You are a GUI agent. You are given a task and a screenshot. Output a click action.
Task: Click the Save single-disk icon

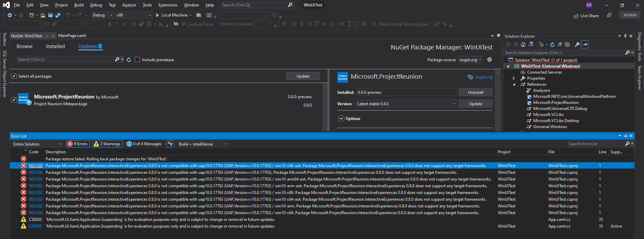[x=50, y=15]
